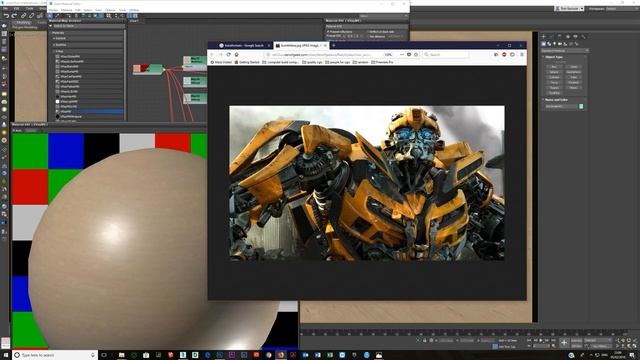This screenshot has height=360, width=640.
Task: Click the large plus key button near timeline
Action: coord(564,342)
